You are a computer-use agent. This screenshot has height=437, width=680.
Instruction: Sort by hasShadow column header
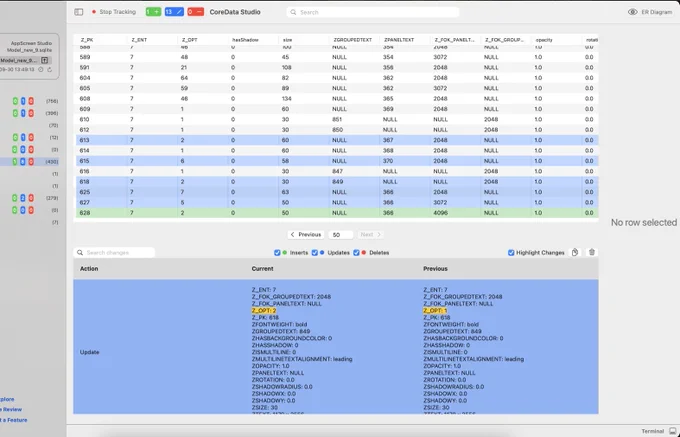[245, 39]
